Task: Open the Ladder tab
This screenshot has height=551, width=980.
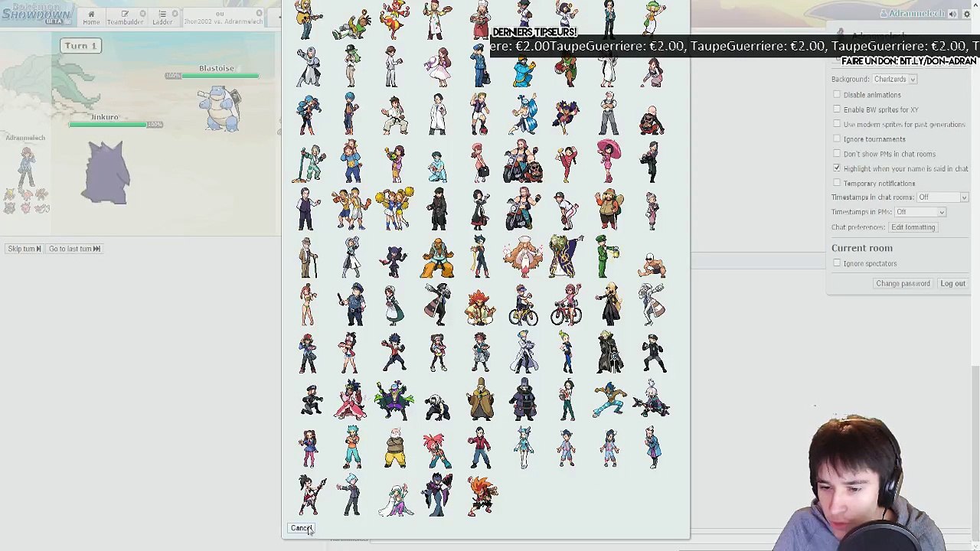Action: pos(162,17)
